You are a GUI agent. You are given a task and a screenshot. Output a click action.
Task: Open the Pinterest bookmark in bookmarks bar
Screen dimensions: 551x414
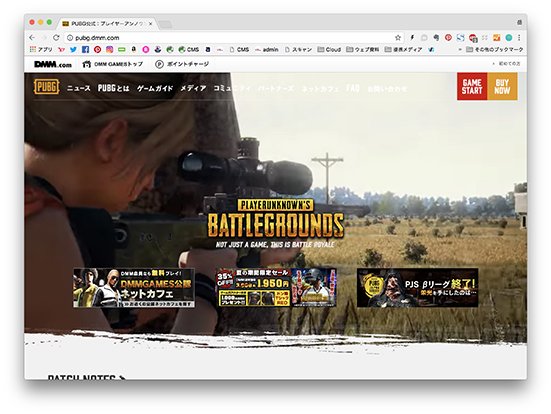97,50
